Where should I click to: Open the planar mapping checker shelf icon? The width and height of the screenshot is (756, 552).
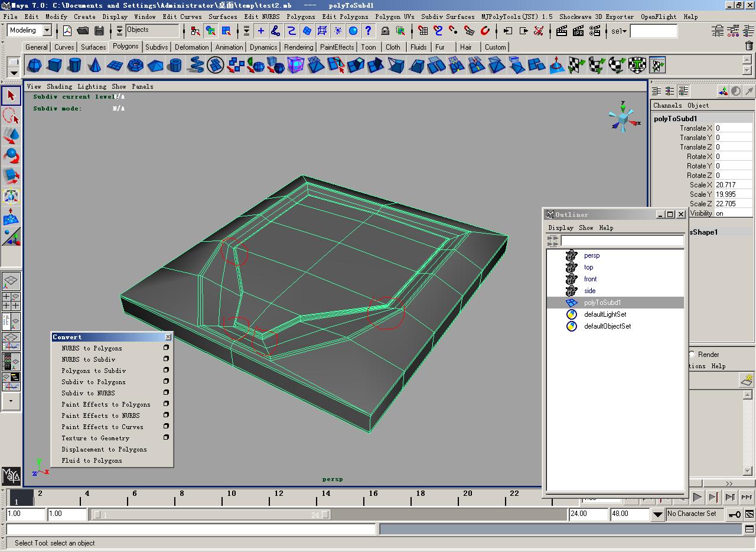577,65
